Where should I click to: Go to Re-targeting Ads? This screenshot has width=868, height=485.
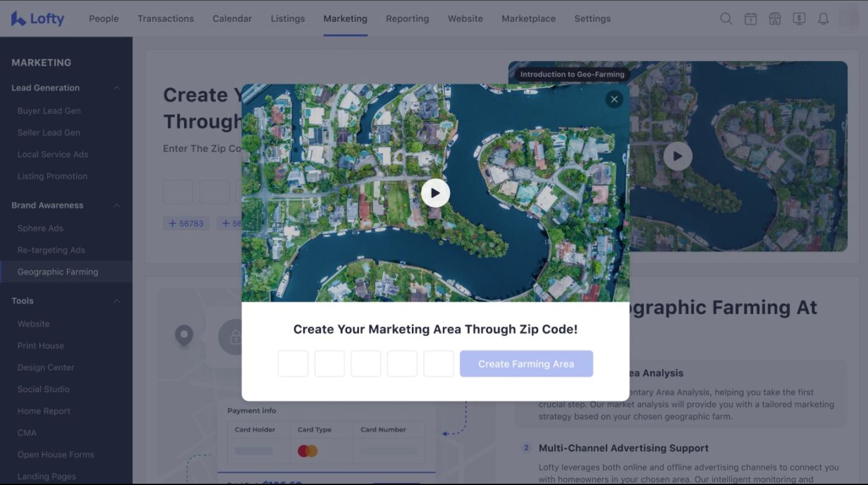coord(51,250)
